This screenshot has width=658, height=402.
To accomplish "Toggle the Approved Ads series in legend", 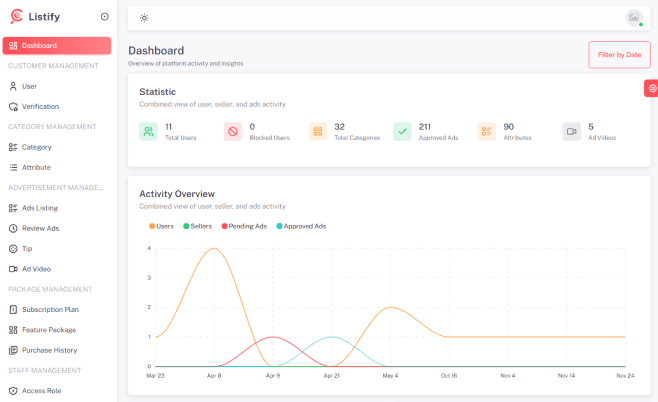I will tap(301, 226).
